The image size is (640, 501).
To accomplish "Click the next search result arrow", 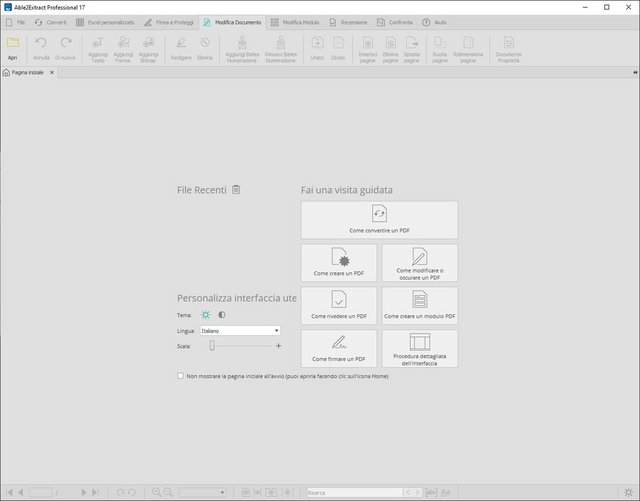I will (x=417, y=492).
